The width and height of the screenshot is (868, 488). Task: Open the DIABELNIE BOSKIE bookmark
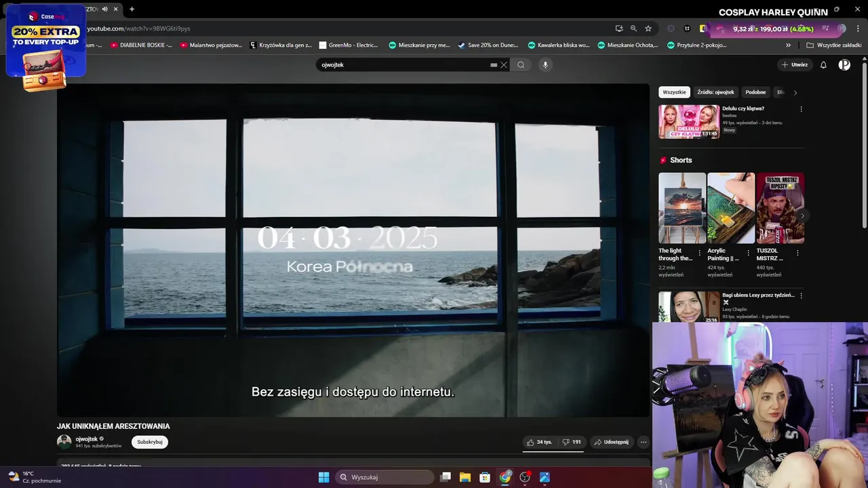click(141, 45)
